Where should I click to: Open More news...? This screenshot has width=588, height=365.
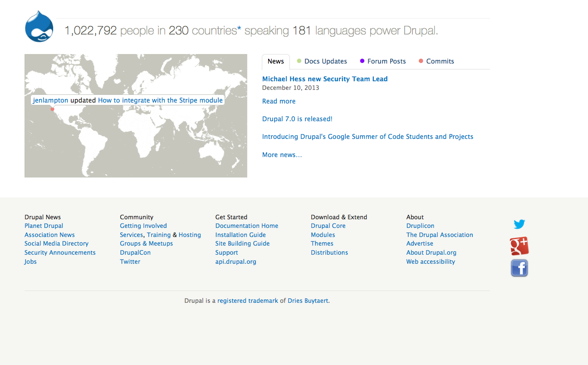282,154
